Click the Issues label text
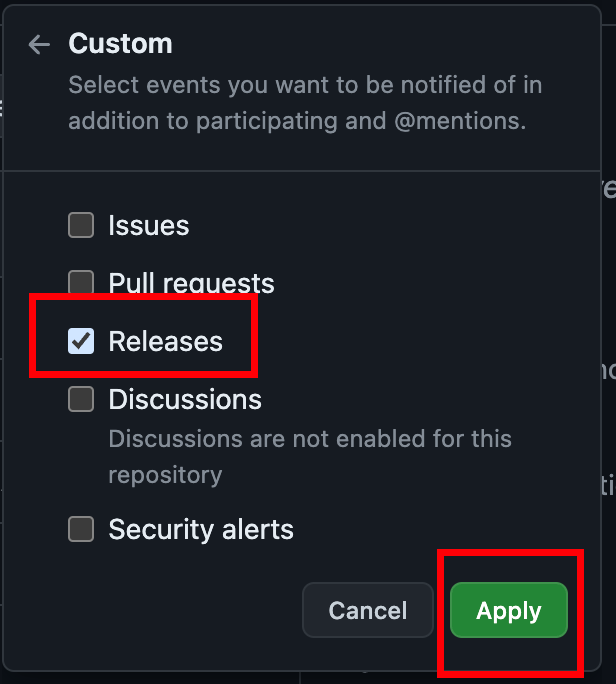 [x=148, y=225]
